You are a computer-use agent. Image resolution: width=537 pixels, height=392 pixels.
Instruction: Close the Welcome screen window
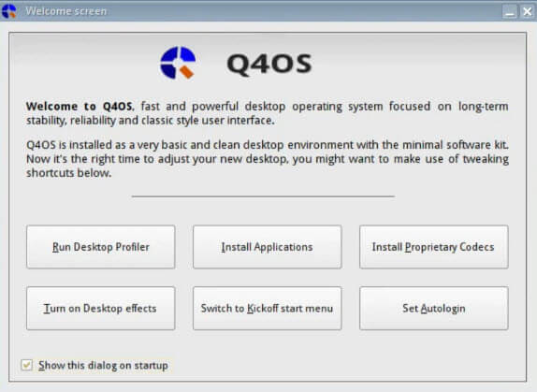tap(528, 11)
